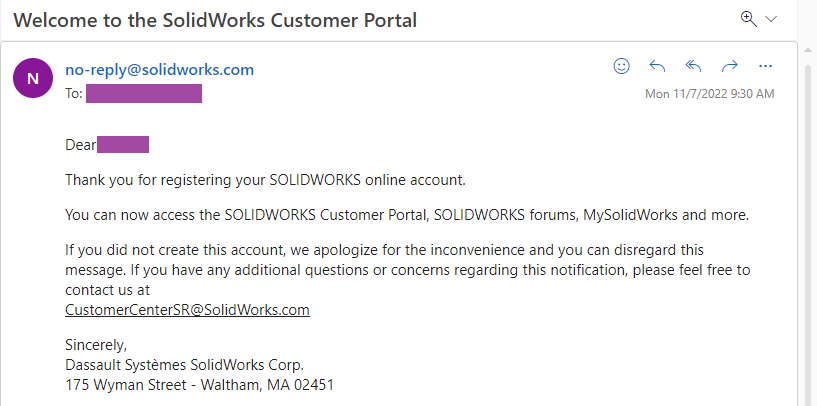Viewport: 817px width, 406px height.
Task: Click the zoom magnifier icon
Action: pos(748,19)
